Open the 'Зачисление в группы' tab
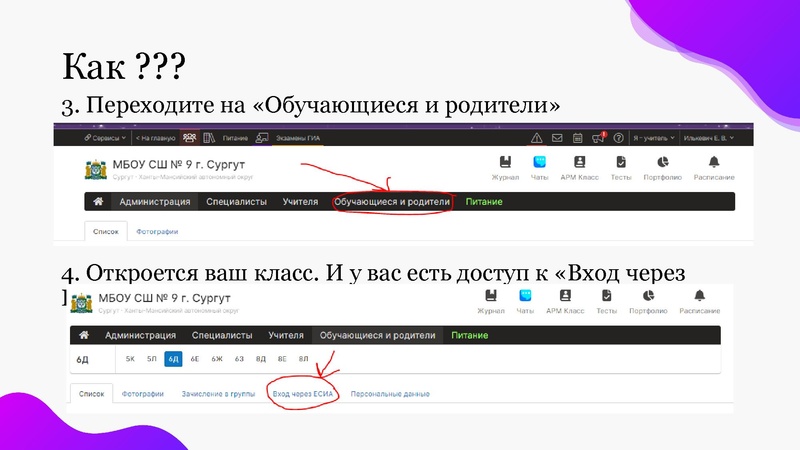This screenshot has width=800, height=450. [215, 394]
